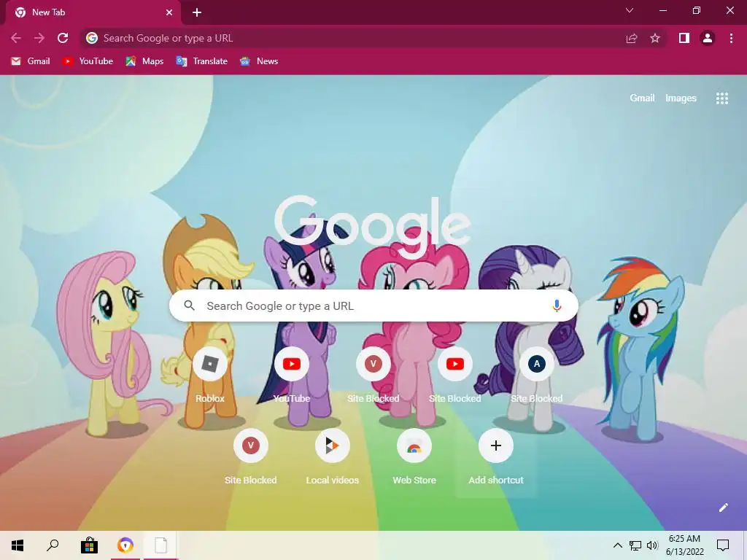Open the Roblox shortcut

(209, 376)
